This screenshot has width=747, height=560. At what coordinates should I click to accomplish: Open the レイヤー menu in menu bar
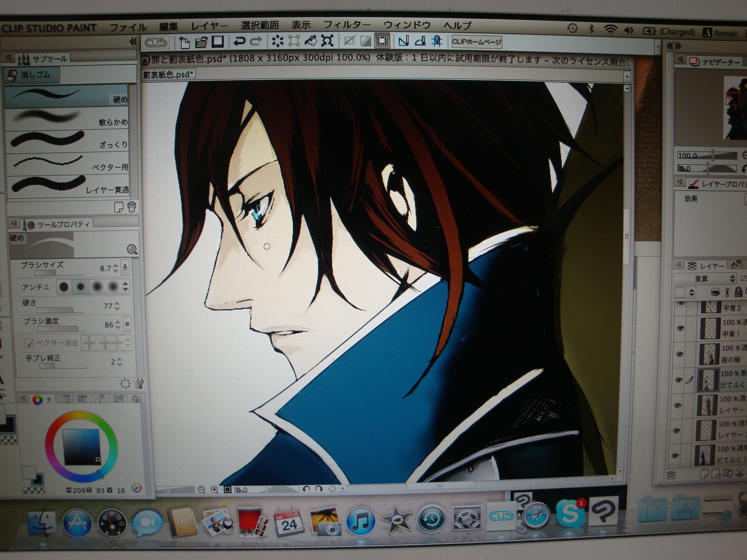pyautogui.click(x=209, y=26)
